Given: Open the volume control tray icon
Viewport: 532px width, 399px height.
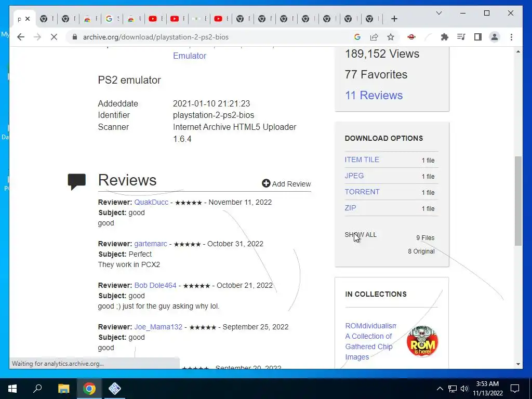Looking at the screenshot, I should (464, 389).
